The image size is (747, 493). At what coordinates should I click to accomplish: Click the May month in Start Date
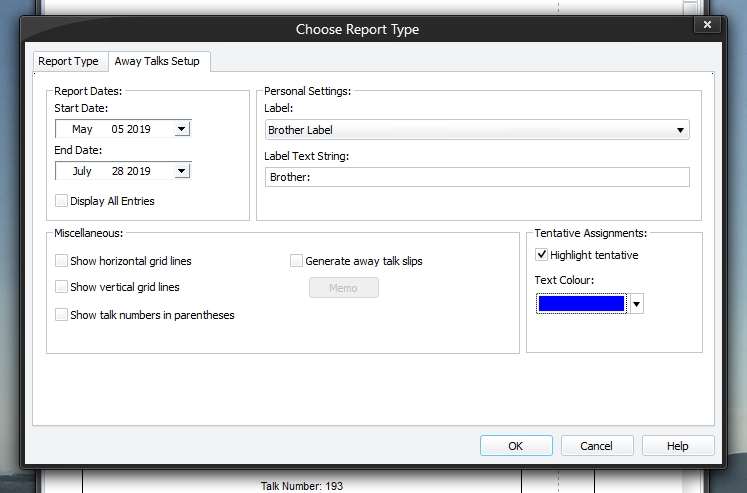[82, 129]
